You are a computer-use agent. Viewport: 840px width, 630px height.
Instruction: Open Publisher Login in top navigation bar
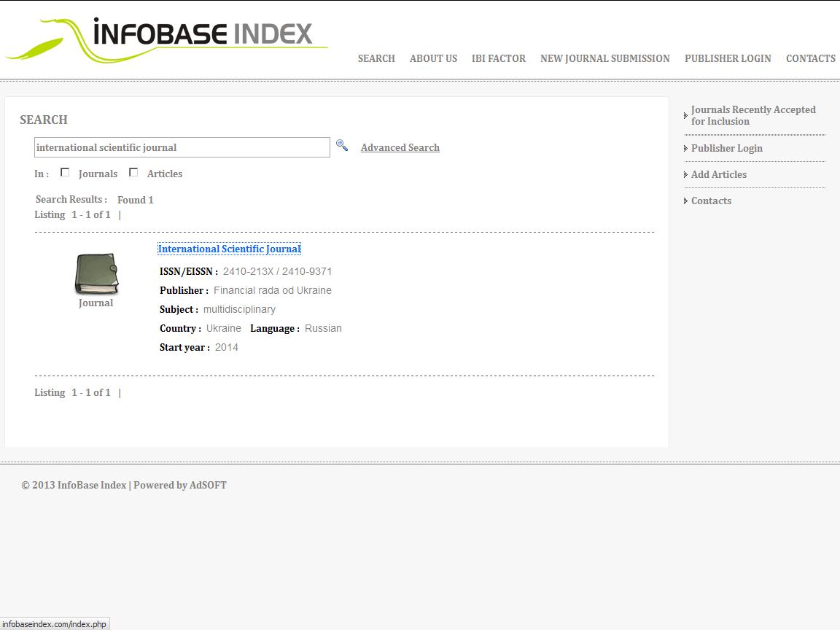pyautogui.click(x=727, y=58)
